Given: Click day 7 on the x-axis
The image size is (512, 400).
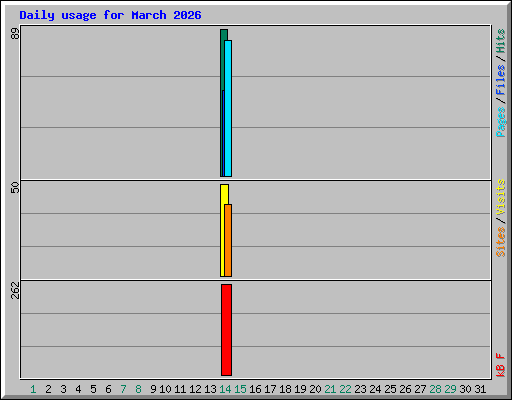Looking at the screenshot, I should pos(123,389).
